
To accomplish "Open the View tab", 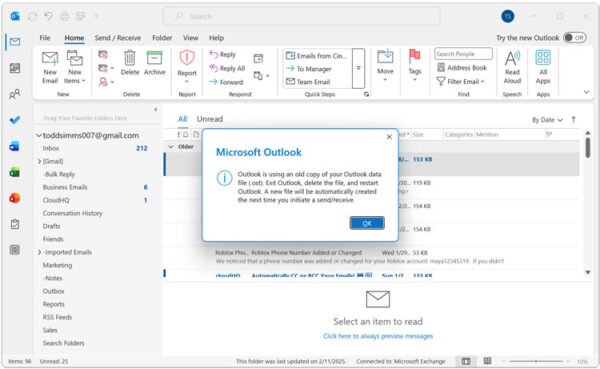I will [x=190, y=38].
